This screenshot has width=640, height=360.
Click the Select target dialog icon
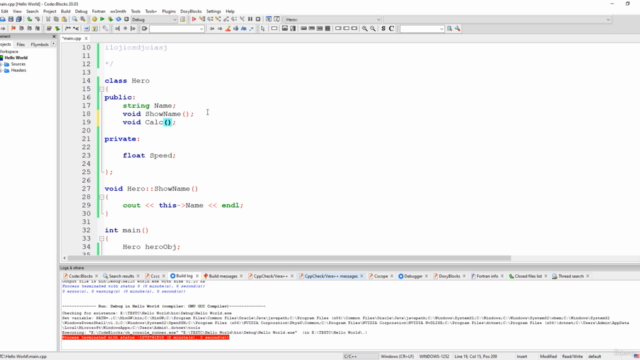[182, 19]
